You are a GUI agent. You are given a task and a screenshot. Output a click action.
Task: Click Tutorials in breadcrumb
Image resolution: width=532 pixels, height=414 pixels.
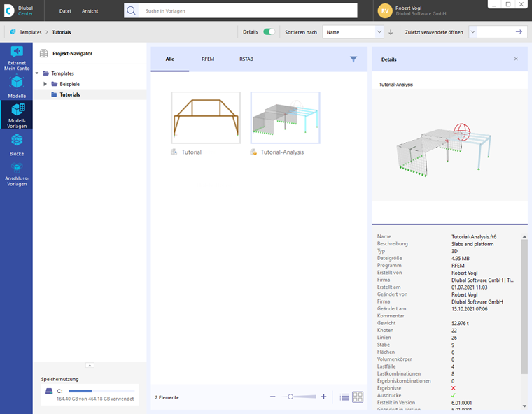click(62, 32)
